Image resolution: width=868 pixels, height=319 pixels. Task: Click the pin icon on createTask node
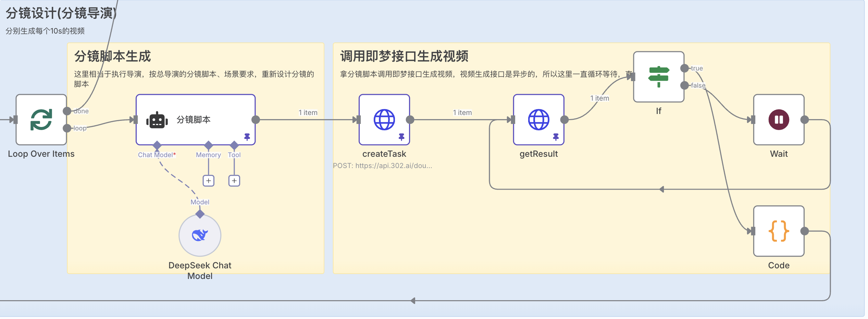[401, 137]
